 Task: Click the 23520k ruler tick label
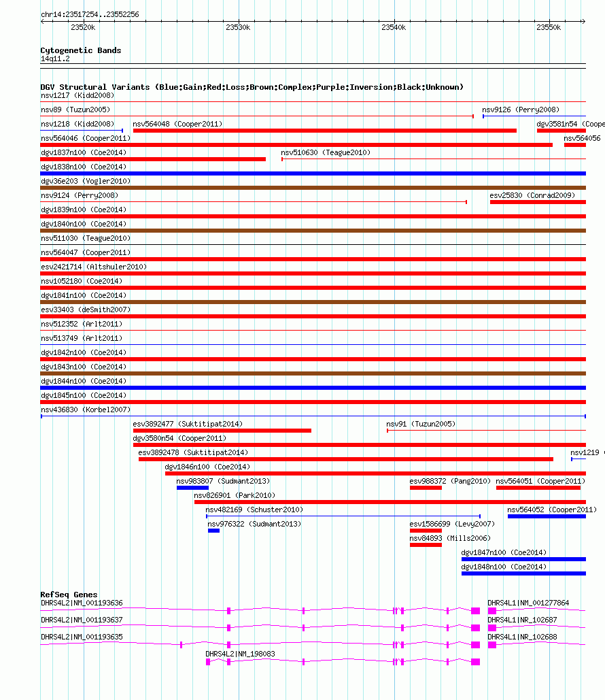83,27
